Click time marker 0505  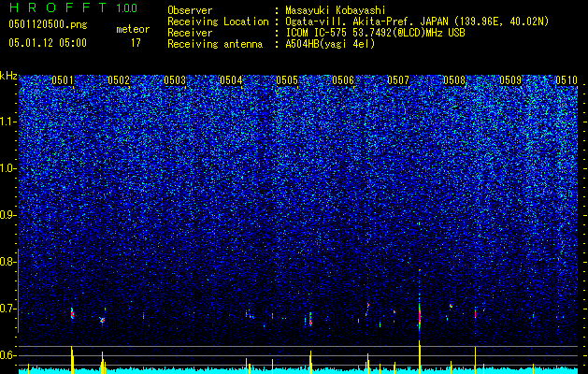pos(287,80)
